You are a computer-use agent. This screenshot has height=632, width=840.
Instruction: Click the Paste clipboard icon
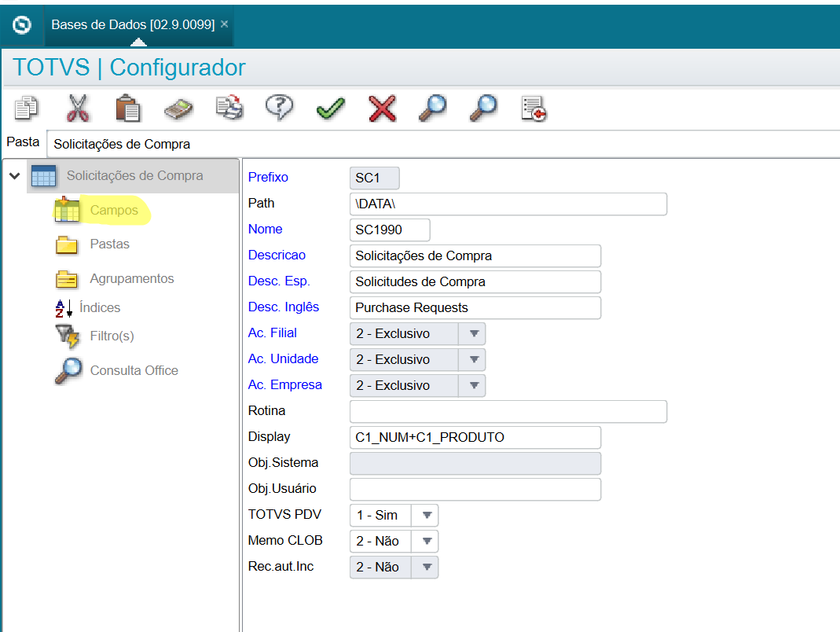(128, 108)
